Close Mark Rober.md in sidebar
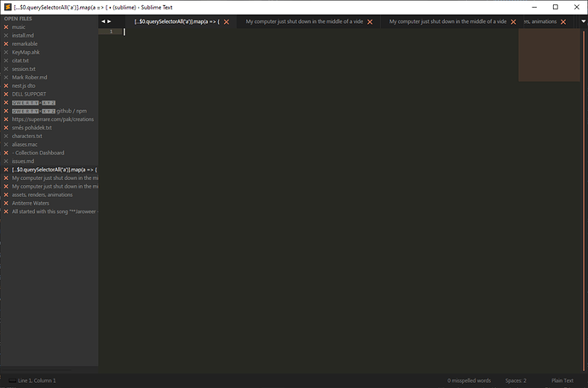 6,78
